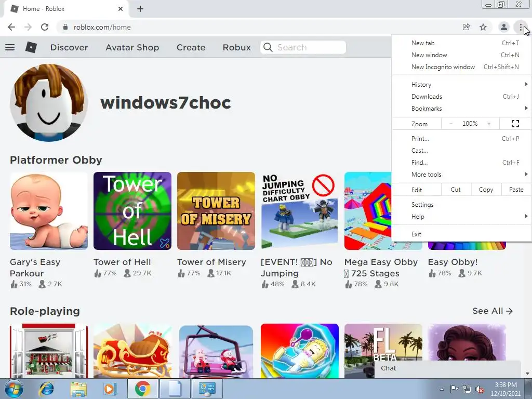Open windows7choc profile name
The width and height of the screenshot is (532, 399).
(166, 102)
